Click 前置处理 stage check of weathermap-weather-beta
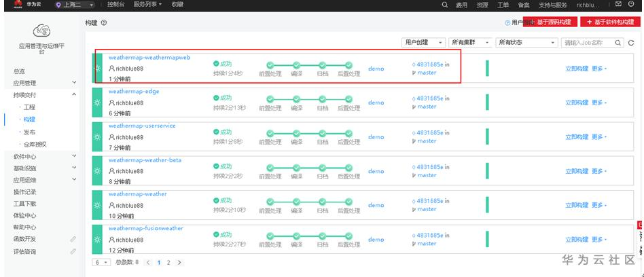644x277 pixels. point(270,168)
